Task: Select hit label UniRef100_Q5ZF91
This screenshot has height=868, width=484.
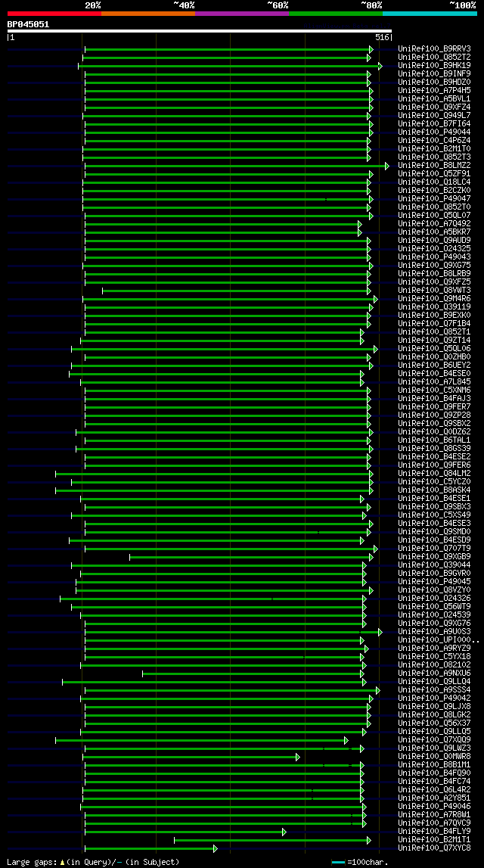Action: [434, 174]
